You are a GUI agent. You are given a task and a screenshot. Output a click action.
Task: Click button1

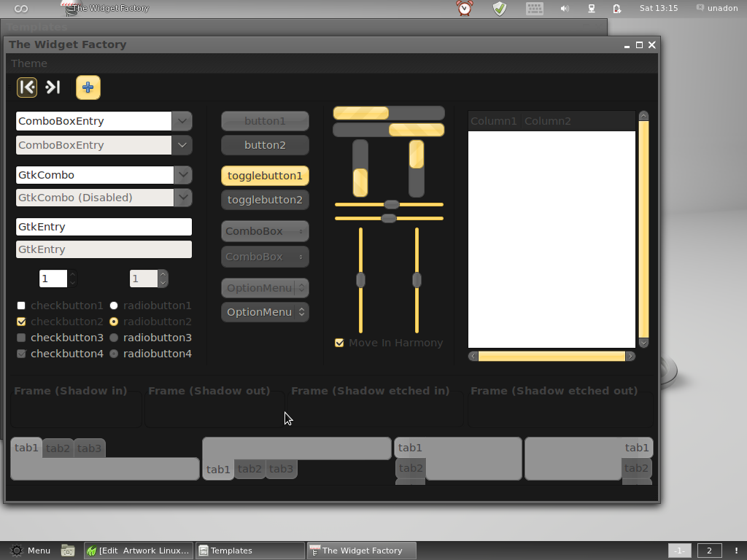(x=265, y=121)
